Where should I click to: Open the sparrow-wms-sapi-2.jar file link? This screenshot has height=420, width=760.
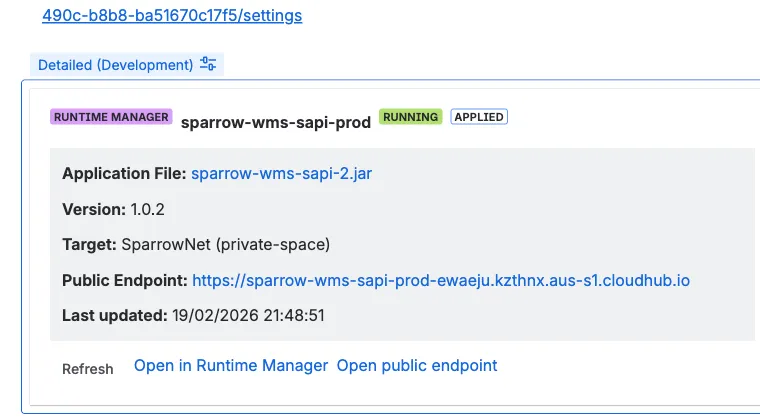(x=282, y=173)
